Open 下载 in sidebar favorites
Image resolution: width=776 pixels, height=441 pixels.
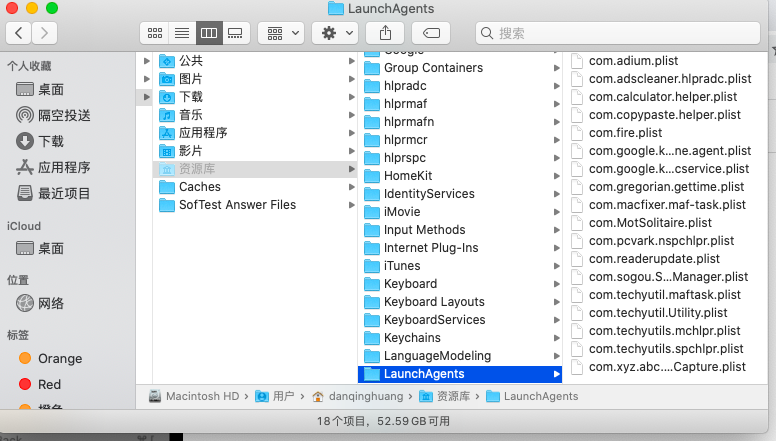pos(40,142)
